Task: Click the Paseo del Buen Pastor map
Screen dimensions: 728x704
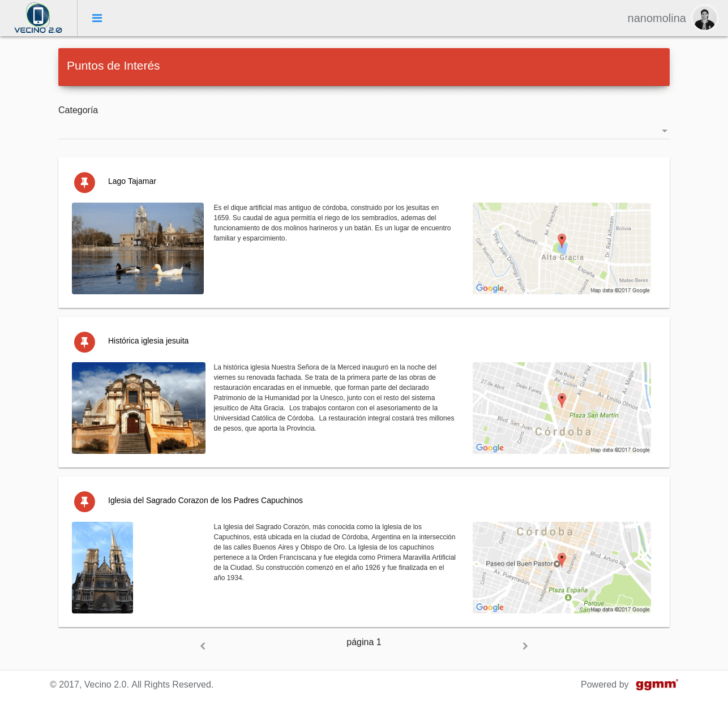Action: coord(562,568)
